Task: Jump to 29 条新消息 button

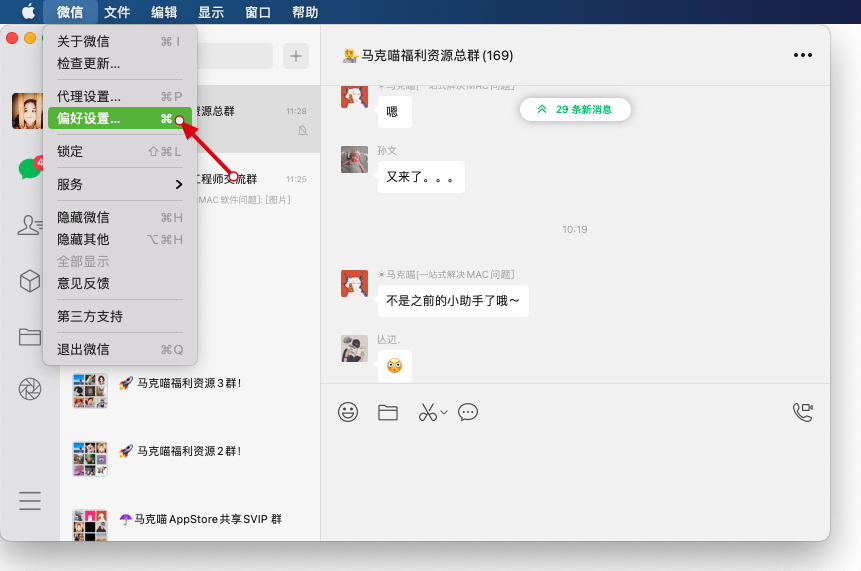Action: click(x=575, y=109)
